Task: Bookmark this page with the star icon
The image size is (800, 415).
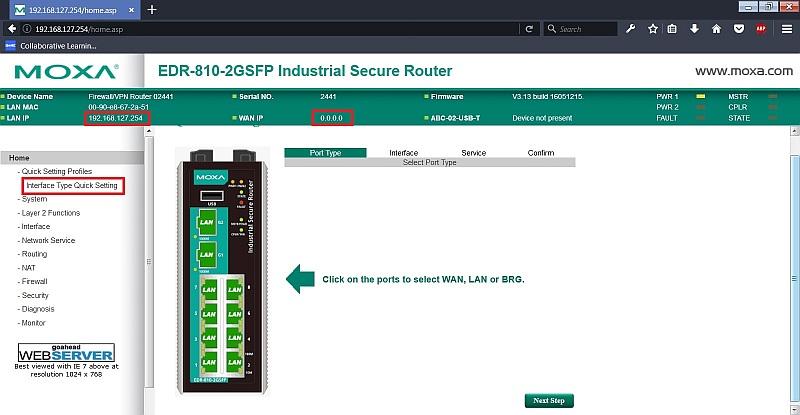Action: point(652,29)
